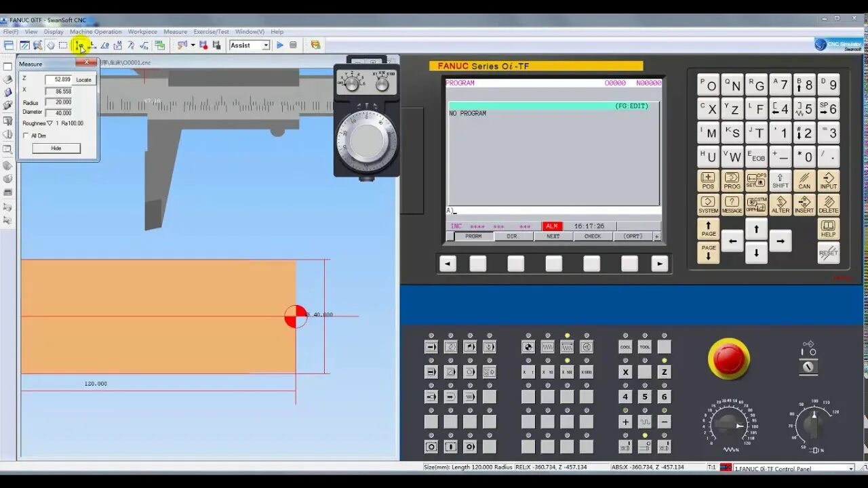Screen dimensions: 868x488
Task: Click the Diameter value field showing 40.000
Action: coord(58,113)
